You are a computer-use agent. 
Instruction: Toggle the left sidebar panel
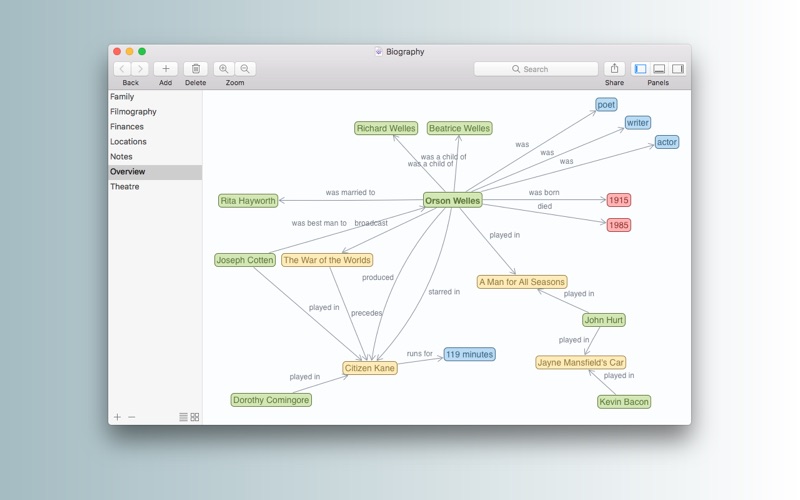tap(640, 69)
